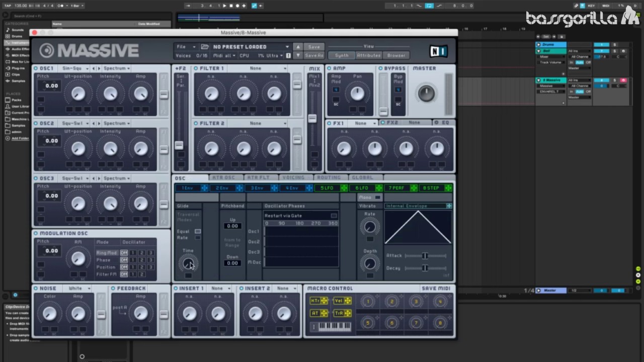This screenshot has width=644, height=362.
Task: Toggle the Mono vibrato switch
Action: pos(378,198)
